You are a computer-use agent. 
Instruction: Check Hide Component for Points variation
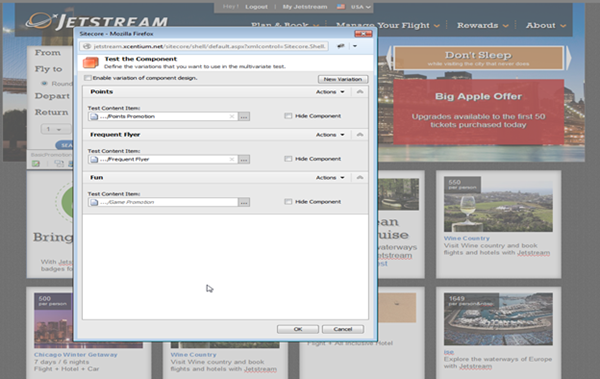[x=288, y=116]
